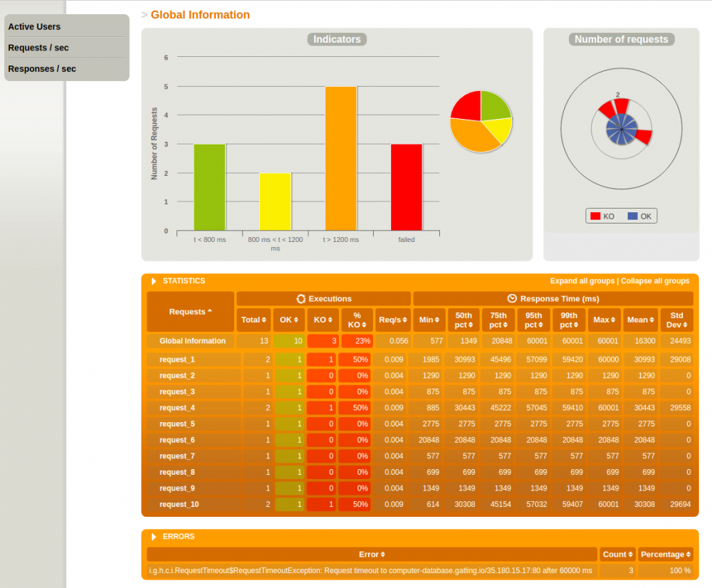Sort by Mean response time column
This screenshot has height=588, width=712.
click(640, 320)
